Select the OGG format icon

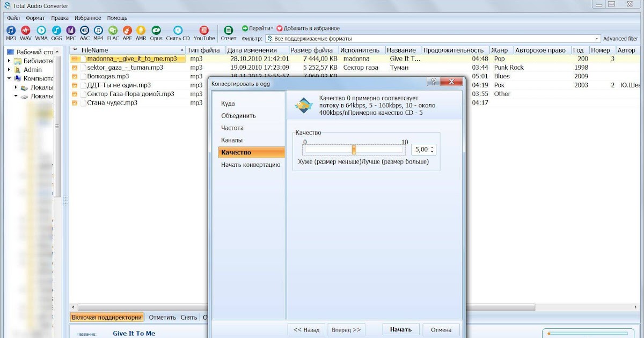pyautogui.click(x=56, y=31)
